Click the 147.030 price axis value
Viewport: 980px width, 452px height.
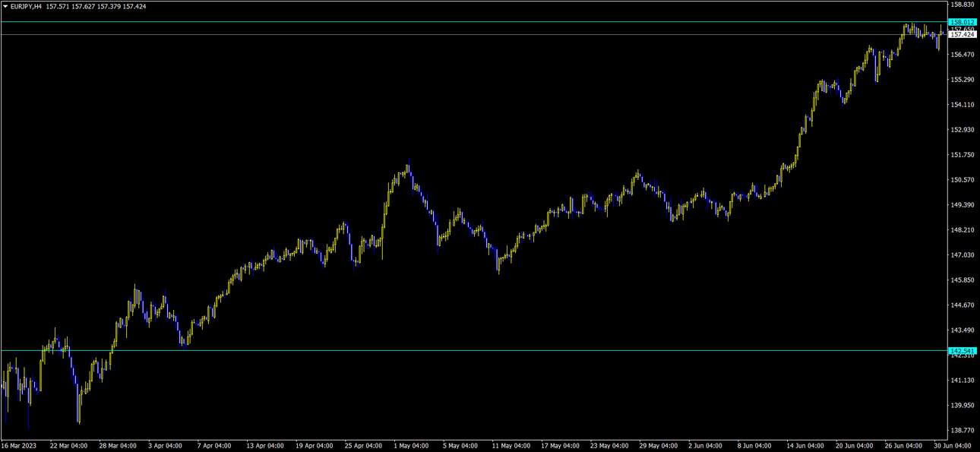[963, 255]
